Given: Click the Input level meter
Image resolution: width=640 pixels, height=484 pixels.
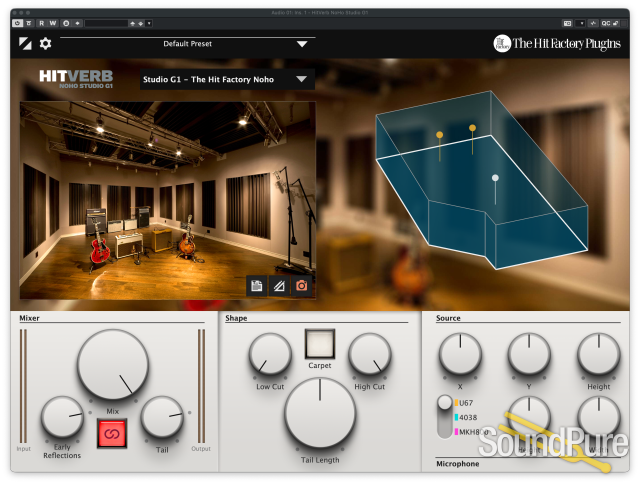Looking at the screenshot, I should pos(24,386).
